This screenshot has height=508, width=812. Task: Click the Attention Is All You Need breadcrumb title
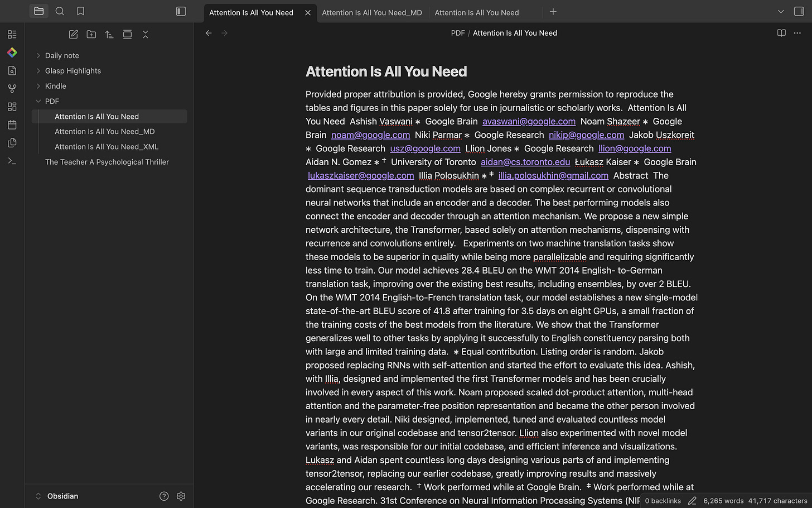(x=515, y=33)
